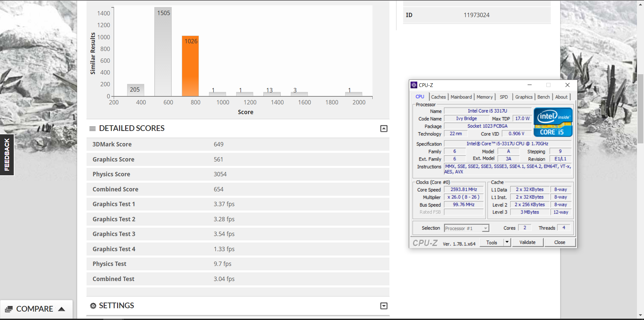Screen dimensions: 644x320
Task: Click the Combined Test row
Action: (238, 279)
